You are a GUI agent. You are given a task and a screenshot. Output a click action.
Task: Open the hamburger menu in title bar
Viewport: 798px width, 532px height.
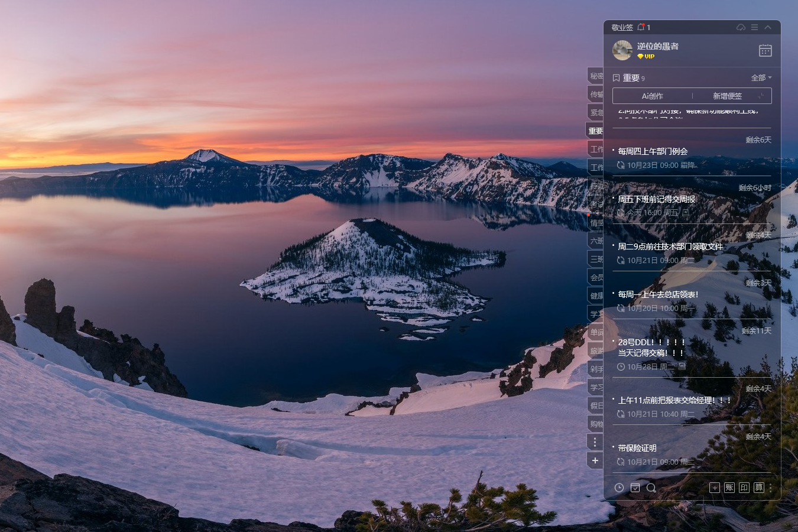pos(754,27)
